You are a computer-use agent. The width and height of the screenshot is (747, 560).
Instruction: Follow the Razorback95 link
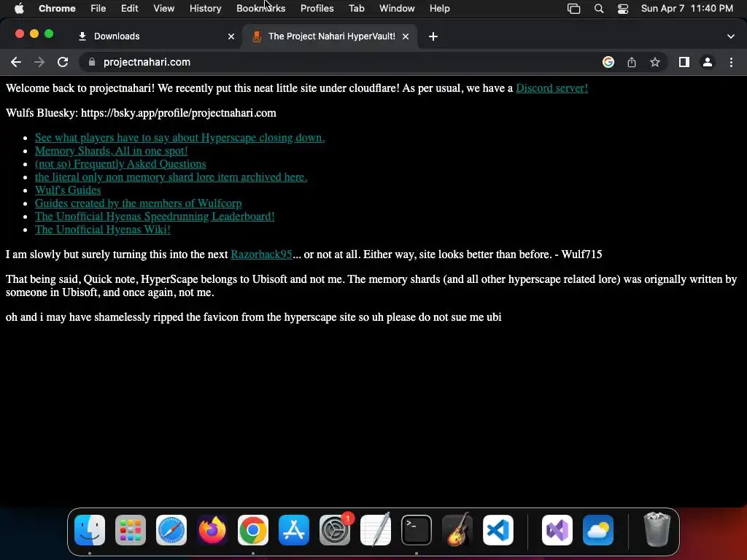click(x=262, y=254)
